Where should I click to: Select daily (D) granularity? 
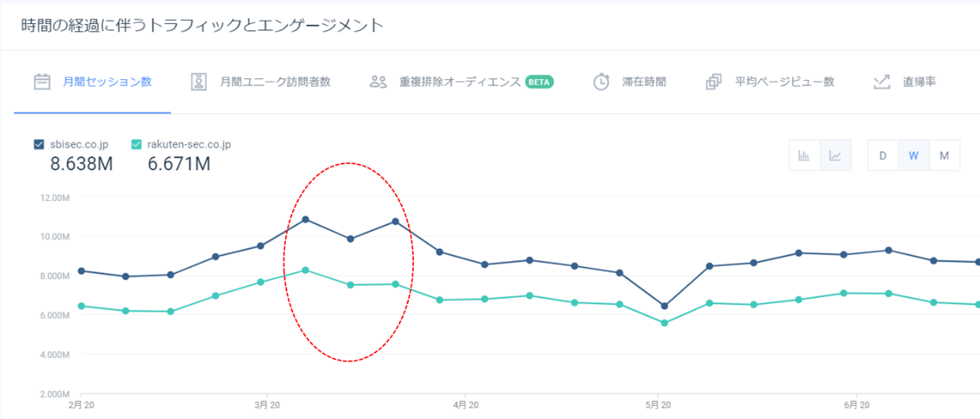coord(883,155)
